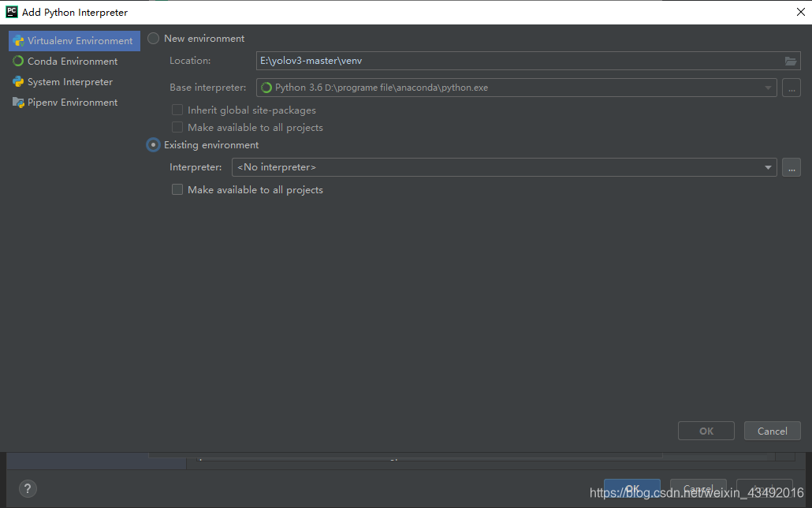Switch to System Interpreter in the sidebar
Viewport: 812px width, 508px height.
coord(17,81)
